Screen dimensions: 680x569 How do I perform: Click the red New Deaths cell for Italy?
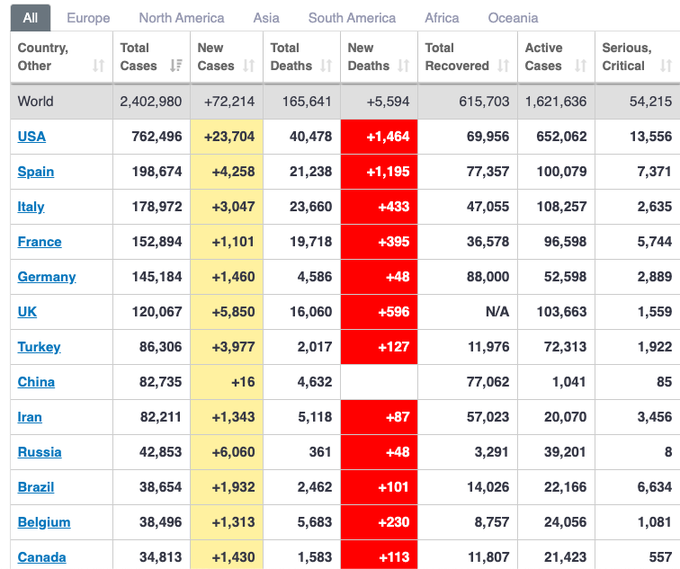click(379, 206)
